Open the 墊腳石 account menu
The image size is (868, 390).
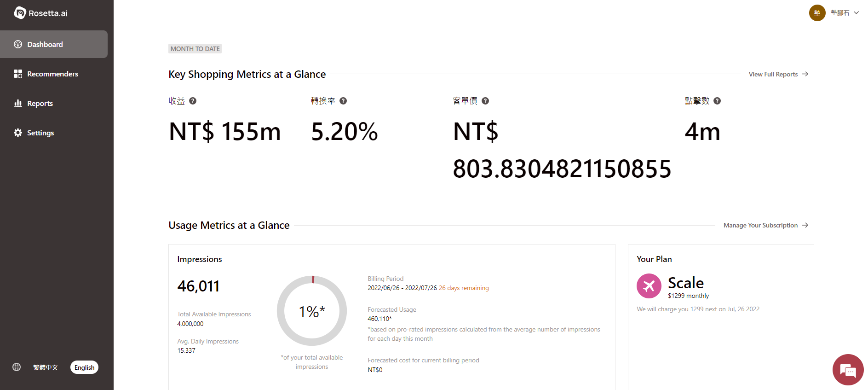[840, 13]
